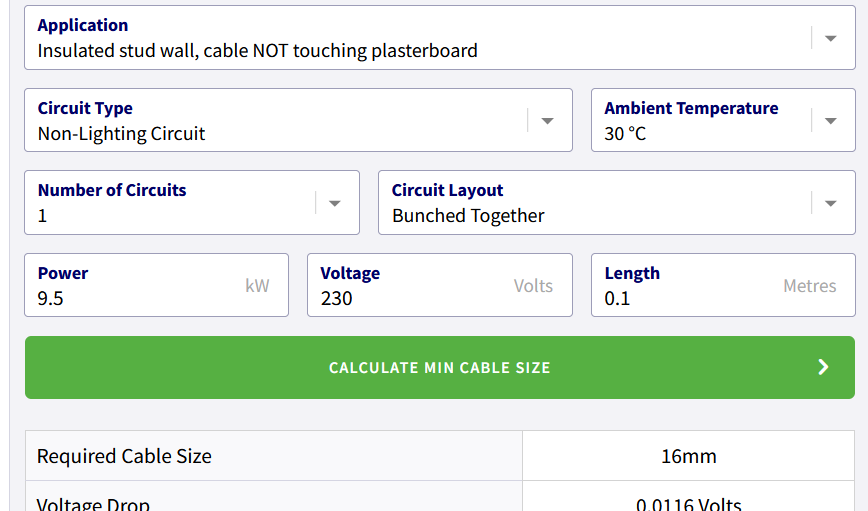Select the 16mm result value
The image size is (868, 511).
click(x=688, y=456)
